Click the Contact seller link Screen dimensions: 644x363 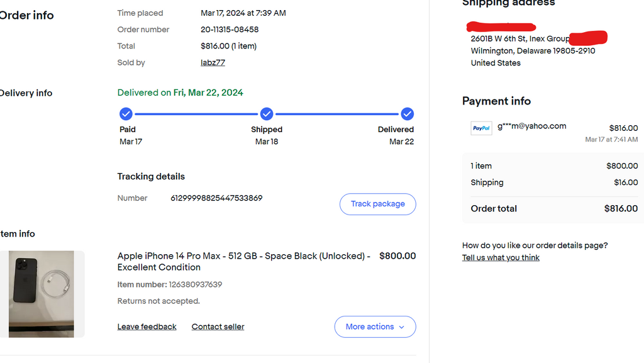tap(218, 327)
